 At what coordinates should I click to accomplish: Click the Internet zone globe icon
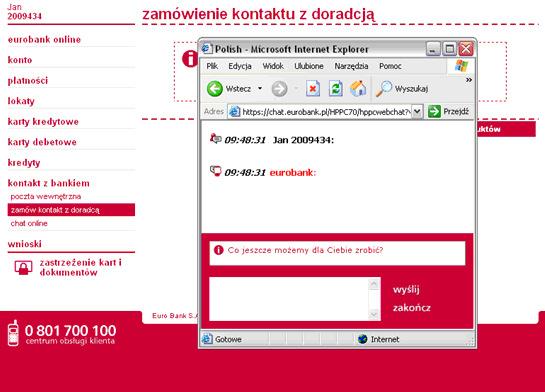coord(363,339)
